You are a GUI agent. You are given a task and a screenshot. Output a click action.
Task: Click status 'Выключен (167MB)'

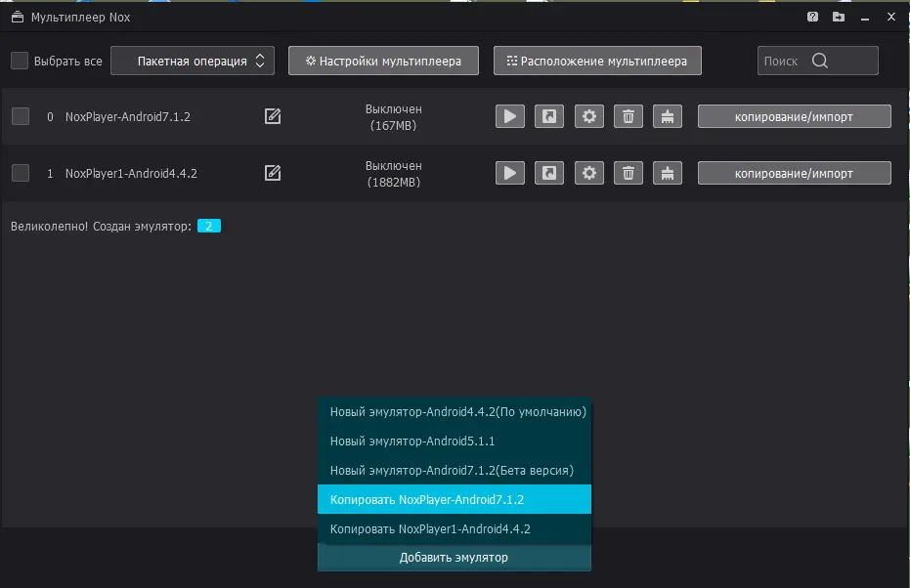394,117
